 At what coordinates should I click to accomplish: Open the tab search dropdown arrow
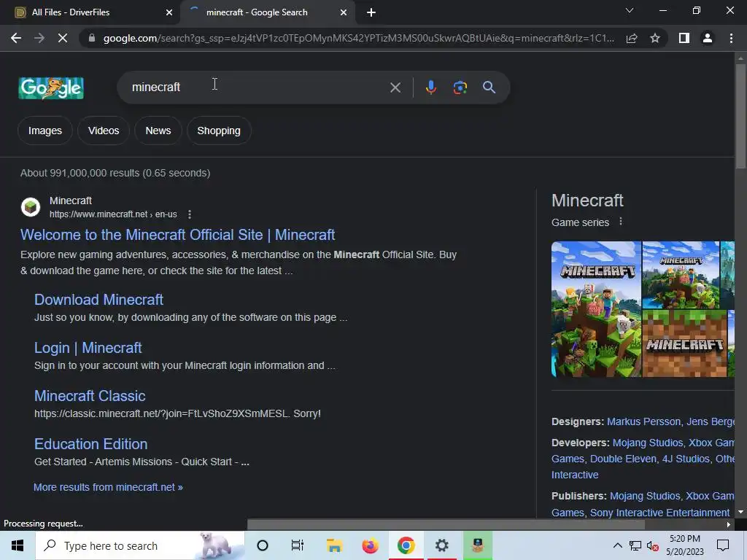pos(630,10)
